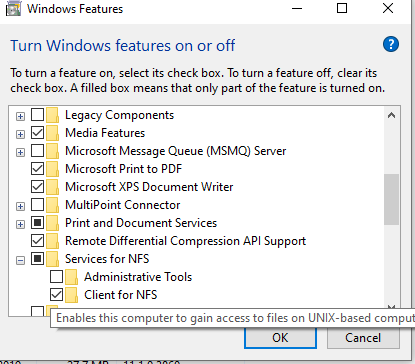Click the MultiPoint Connector folder icon
This screenshot has height=364, width=415.
[52, 205]
